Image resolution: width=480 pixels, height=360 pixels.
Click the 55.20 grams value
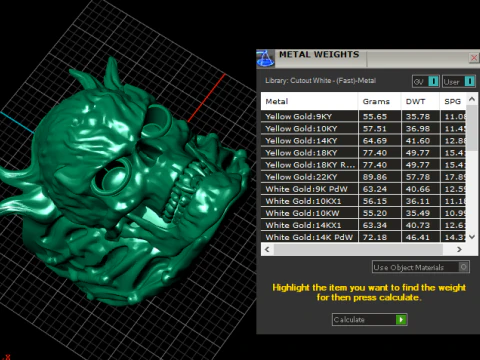375,213
